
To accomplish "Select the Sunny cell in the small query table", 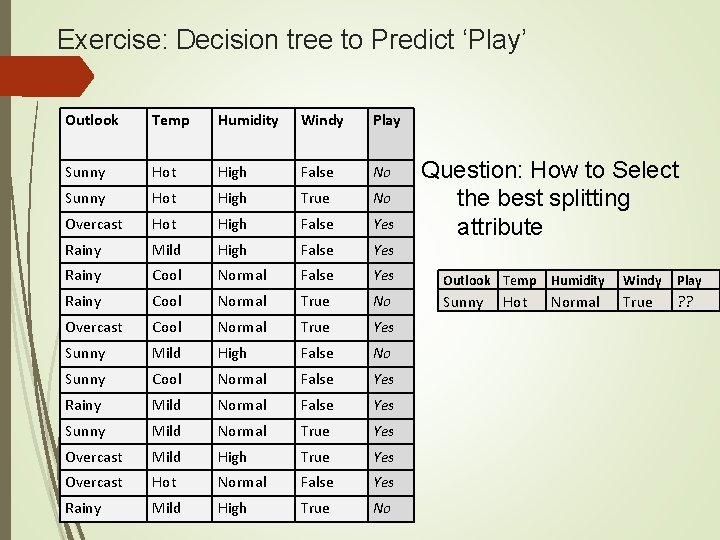I will (463, 302).
